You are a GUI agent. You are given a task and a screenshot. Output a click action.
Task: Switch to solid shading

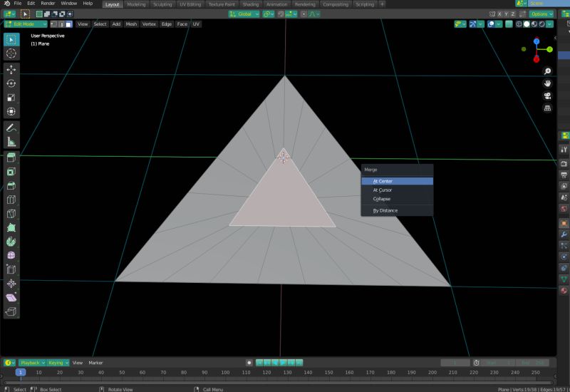coord(527,24)
